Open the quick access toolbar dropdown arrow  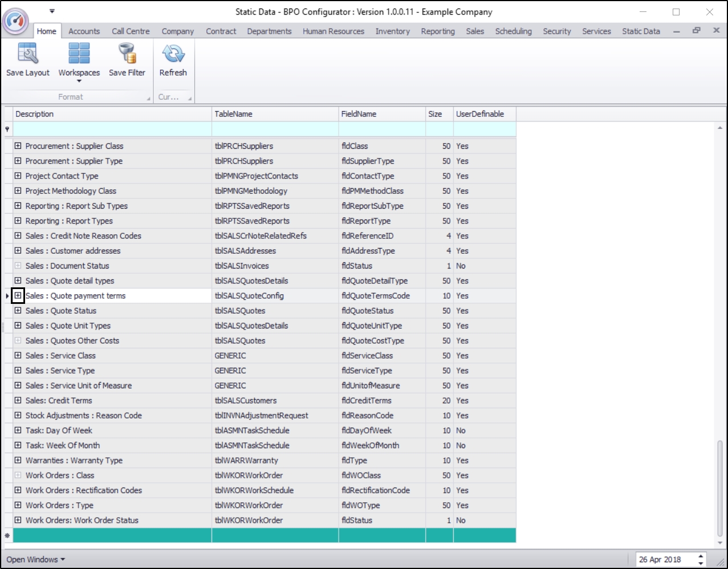pos(52,11)
